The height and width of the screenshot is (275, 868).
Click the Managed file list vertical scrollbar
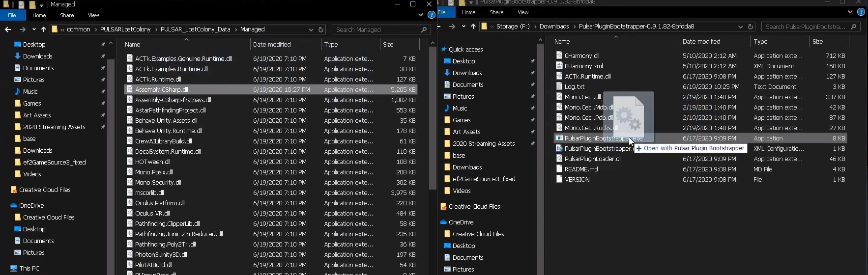click(x=433, y=118)
